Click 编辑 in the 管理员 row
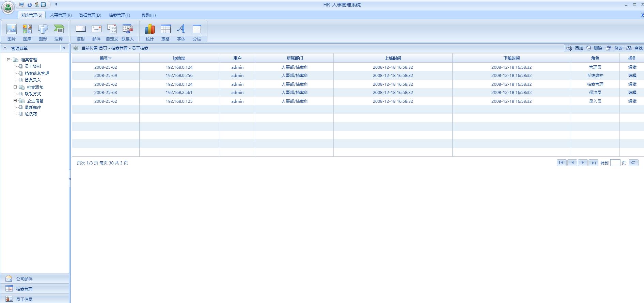 [x=632, y=67]
